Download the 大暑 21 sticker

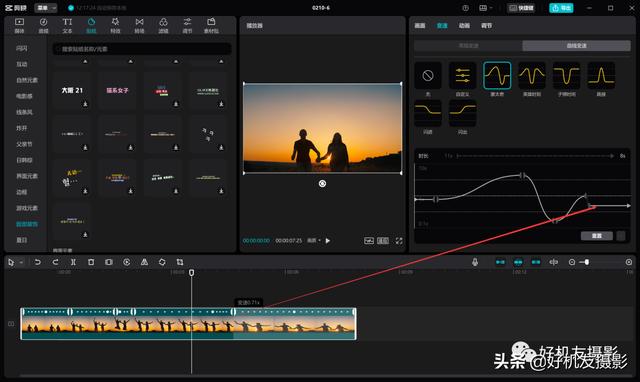[85, 104]
